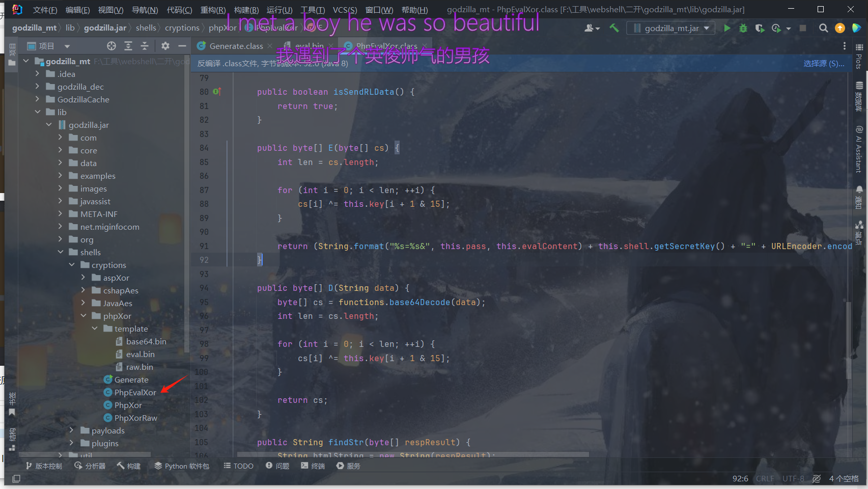This screenshot has height=489, width=868.
Task: Click shells breadcrumb in navigation bar
Action: [146, 28]
